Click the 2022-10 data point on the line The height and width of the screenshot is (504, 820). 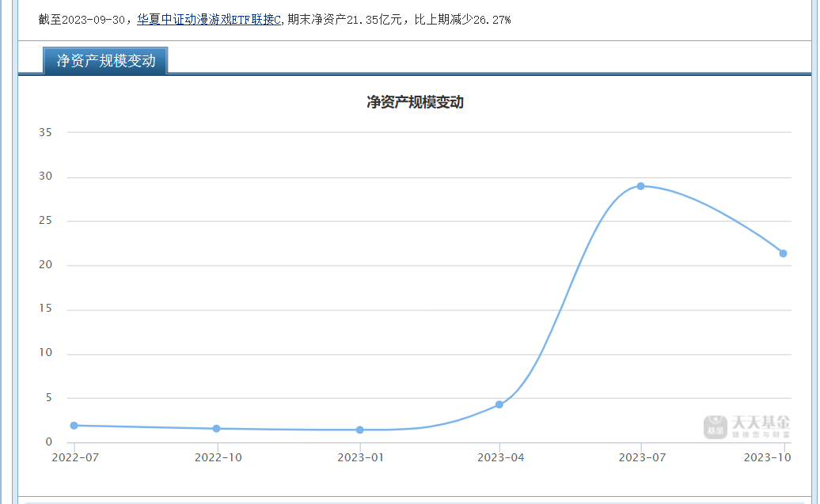point(217,429)
